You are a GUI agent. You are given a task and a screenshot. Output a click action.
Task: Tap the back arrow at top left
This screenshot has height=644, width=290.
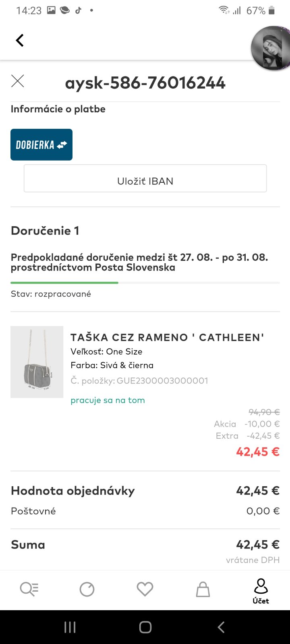20,40
